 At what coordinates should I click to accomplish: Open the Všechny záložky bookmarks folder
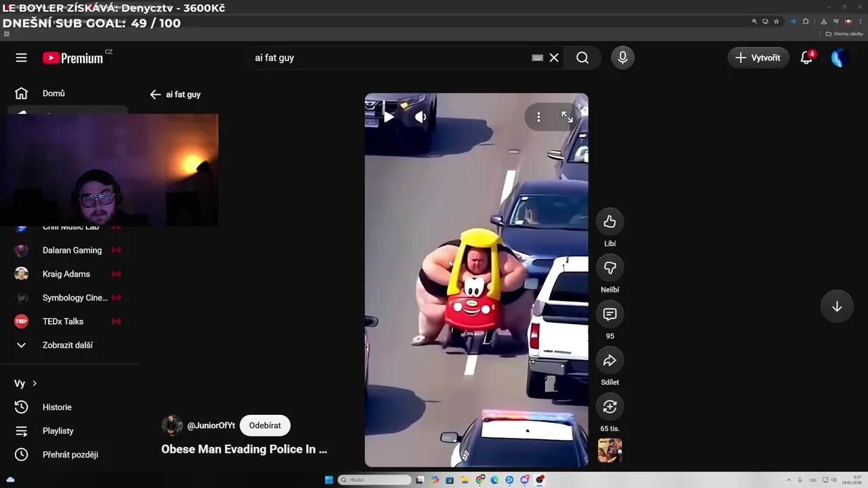point(844,34)
